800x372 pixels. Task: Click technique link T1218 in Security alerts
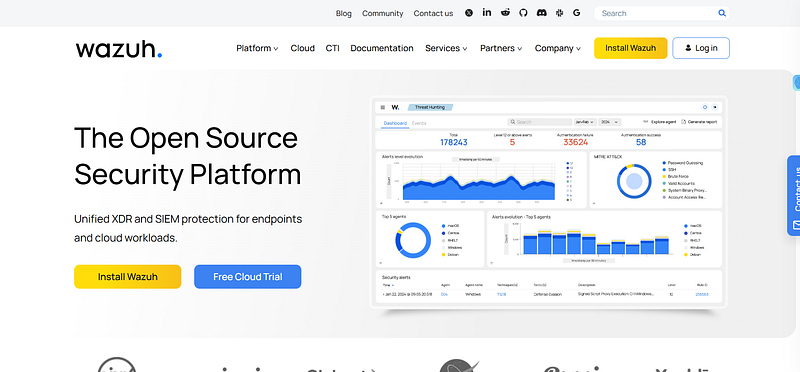pos(502,294)
